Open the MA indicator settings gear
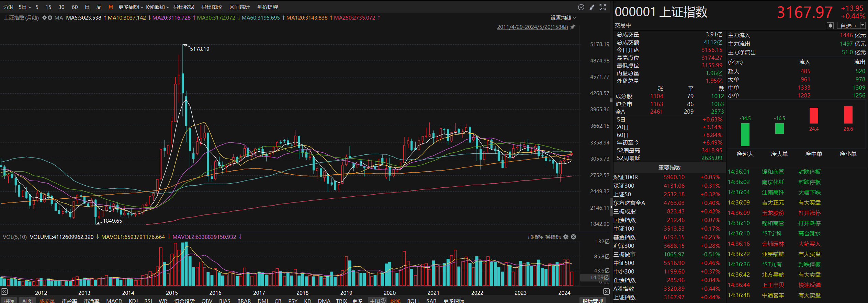The image size is (868, 303). point(44,18)
